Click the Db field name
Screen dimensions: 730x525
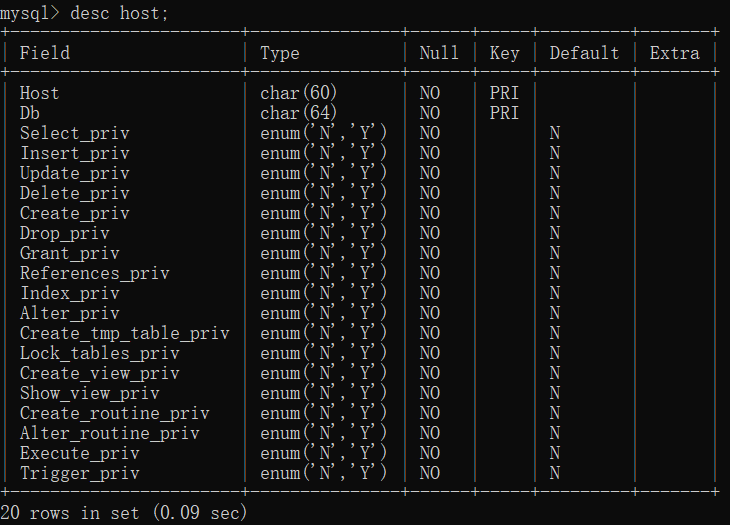[x=30, y=113]
